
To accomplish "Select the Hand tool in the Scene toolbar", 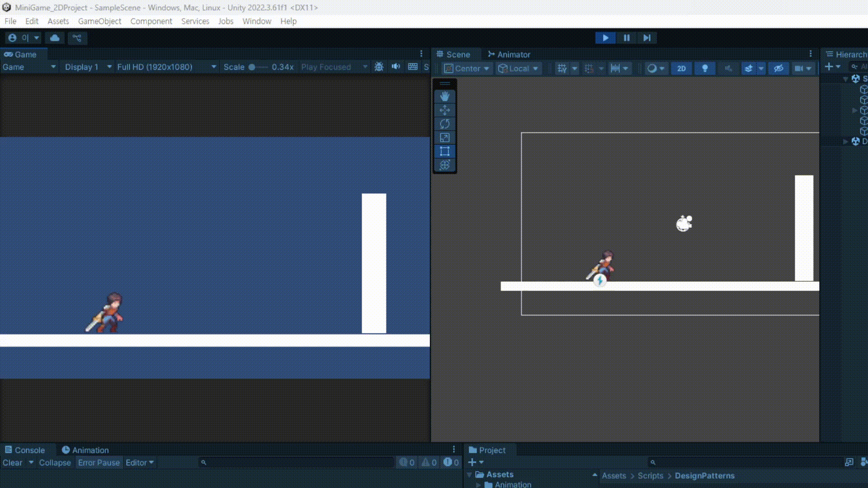I will point(445,96).
